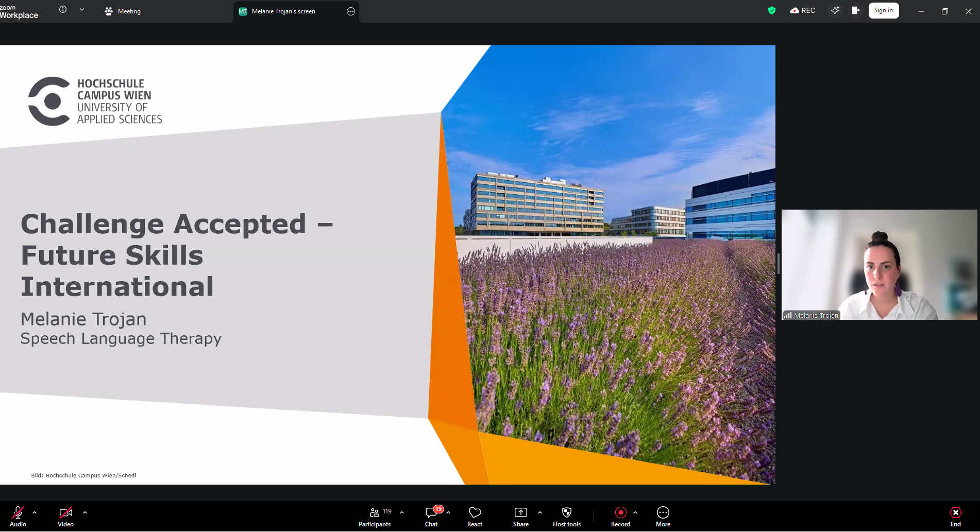
Task: Select Melanie Trojan's screen tab
Action: (x=283, y=11)
